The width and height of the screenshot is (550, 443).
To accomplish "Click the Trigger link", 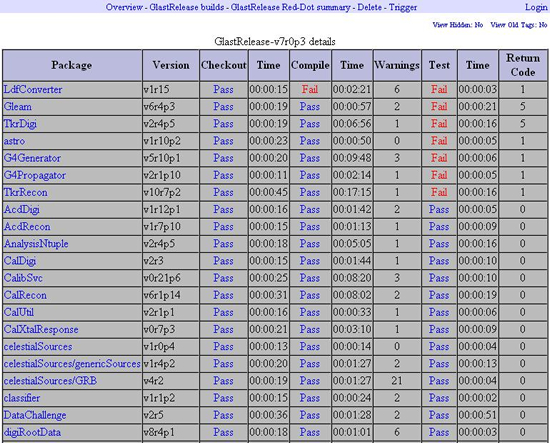I will pos(403,7).
